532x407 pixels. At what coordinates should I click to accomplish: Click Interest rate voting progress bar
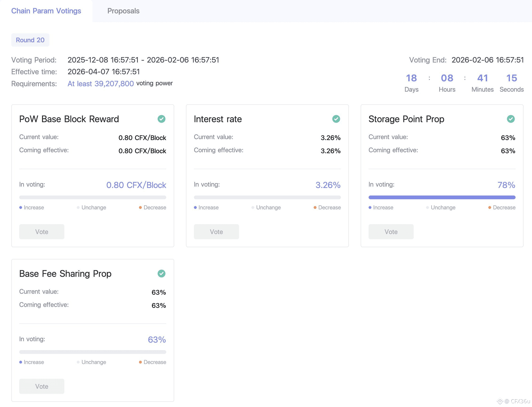click(x=267, y=197)
